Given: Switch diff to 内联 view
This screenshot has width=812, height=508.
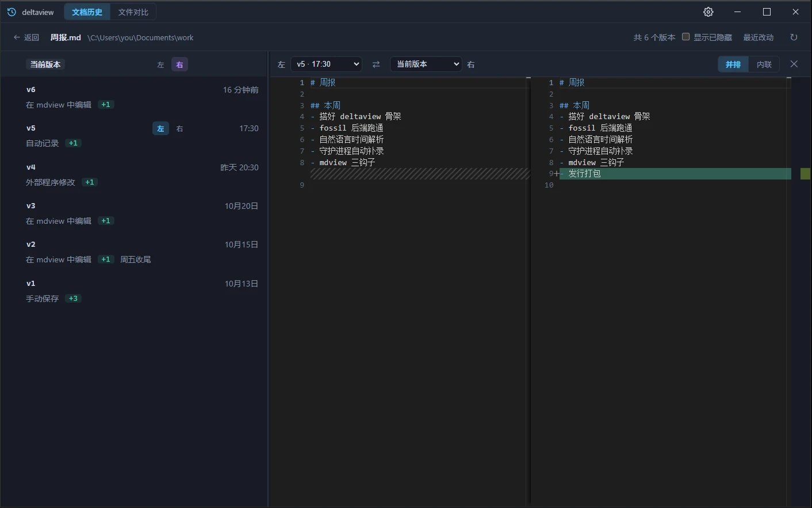Looking at the screenshot, I should pos(764,64).
